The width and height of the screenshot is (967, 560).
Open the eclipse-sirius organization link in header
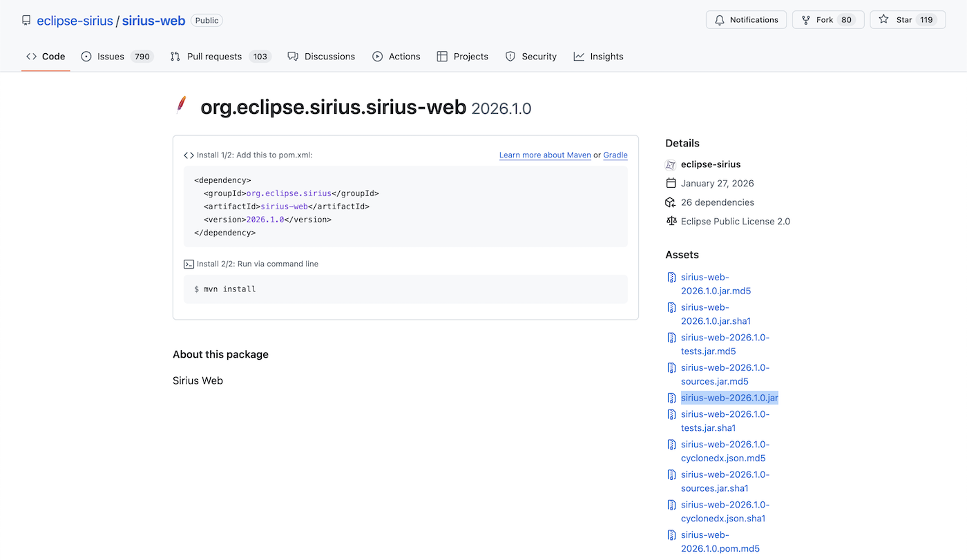[75, 21]
